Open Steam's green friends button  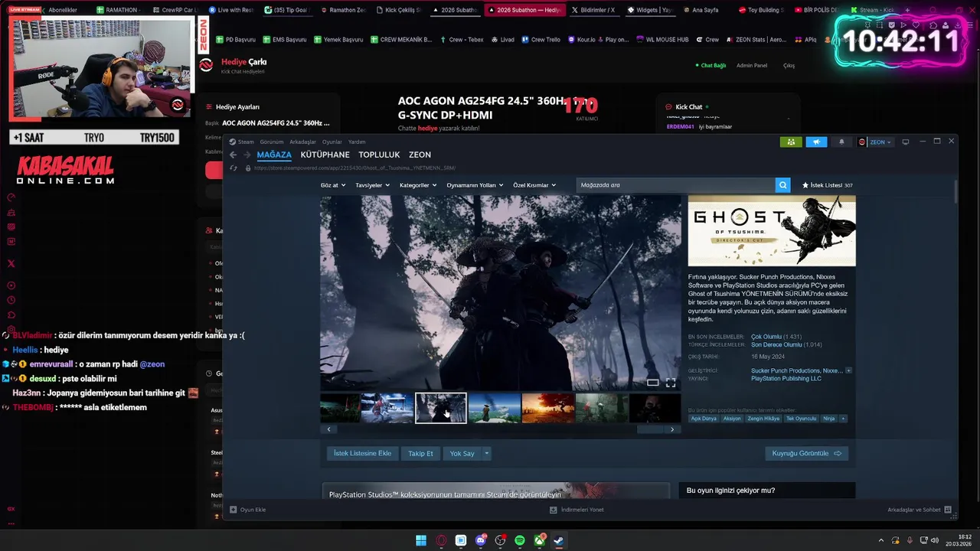click(790, 142)
